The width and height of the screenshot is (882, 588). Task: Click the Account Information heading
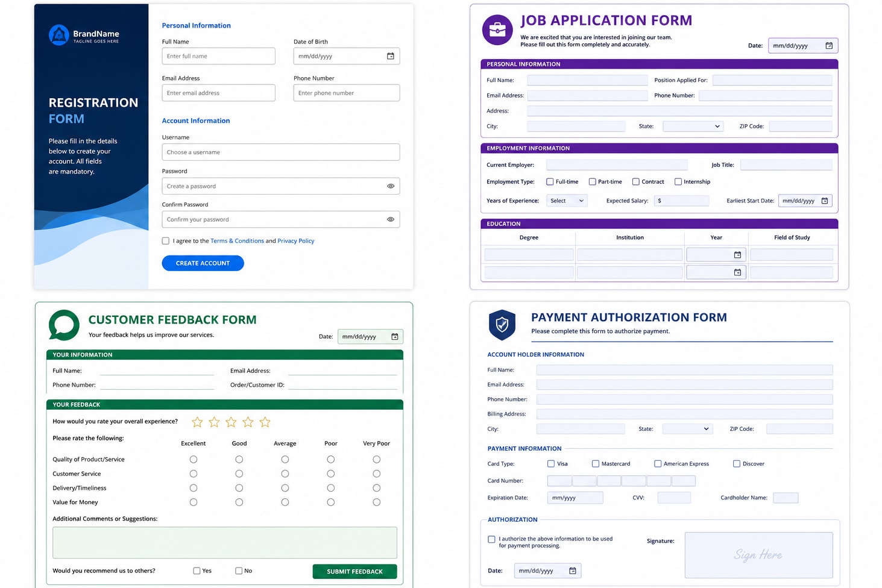click(196, 121)
